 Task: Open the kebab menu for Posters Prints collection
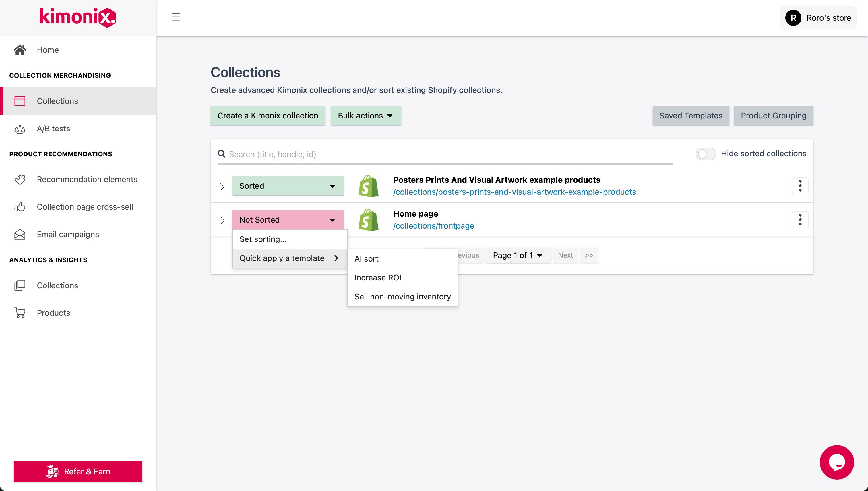[800, 186]
